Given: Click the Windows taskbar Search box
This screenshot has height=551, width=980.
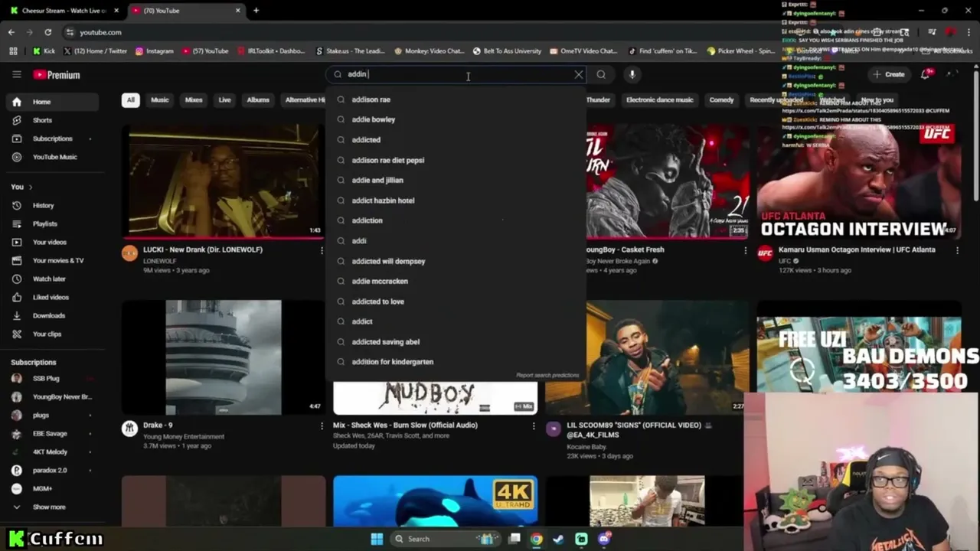Looking at the screenshot, I should [x=446, y=539].
